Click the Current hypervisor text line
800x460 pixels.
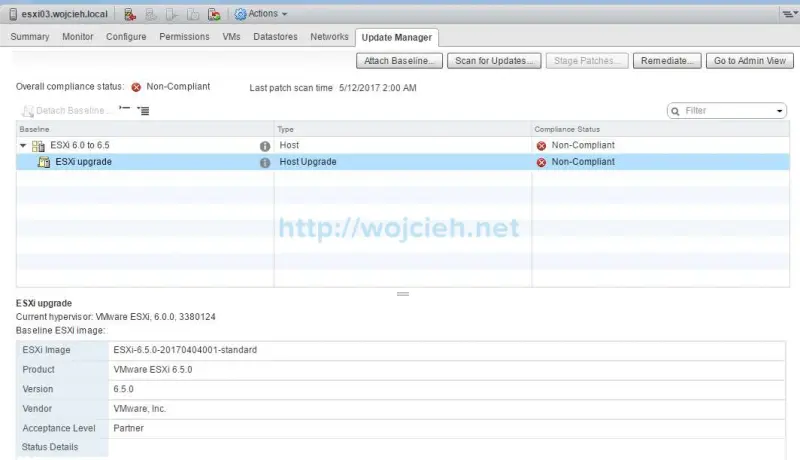(x=115, y=317)
